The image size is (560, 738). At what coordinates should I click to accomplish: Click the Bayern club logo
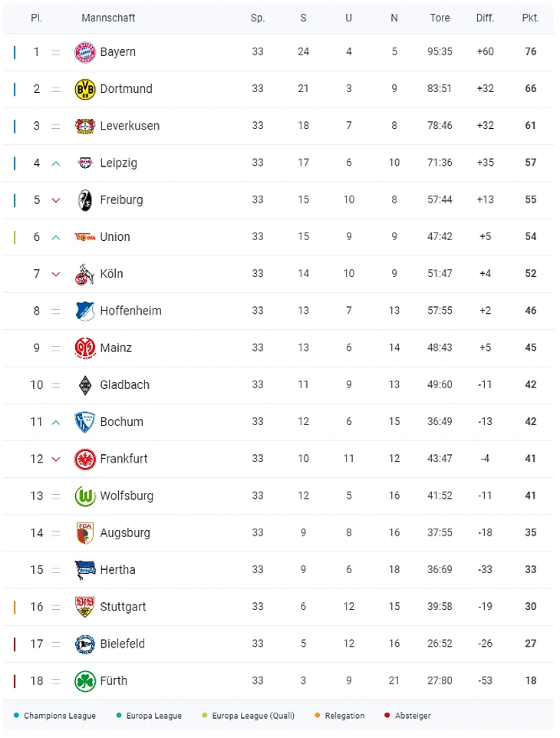(84, 52)
